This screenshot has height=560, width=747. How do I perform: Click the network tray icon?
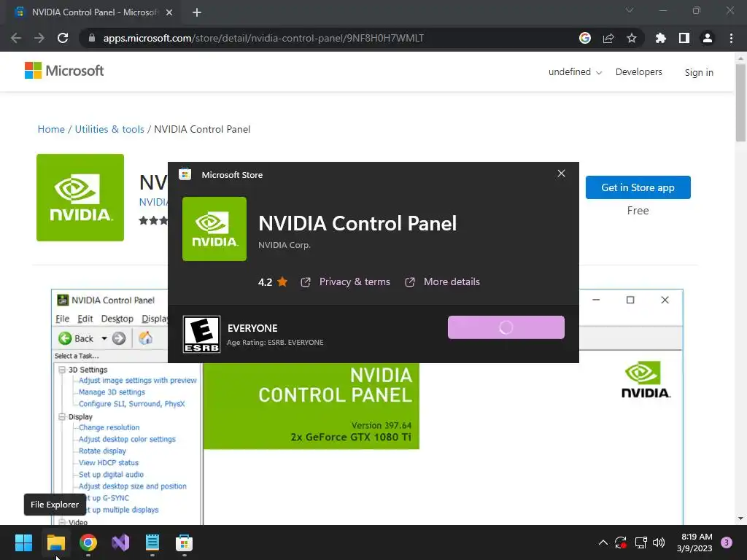(x=640, y=542)
